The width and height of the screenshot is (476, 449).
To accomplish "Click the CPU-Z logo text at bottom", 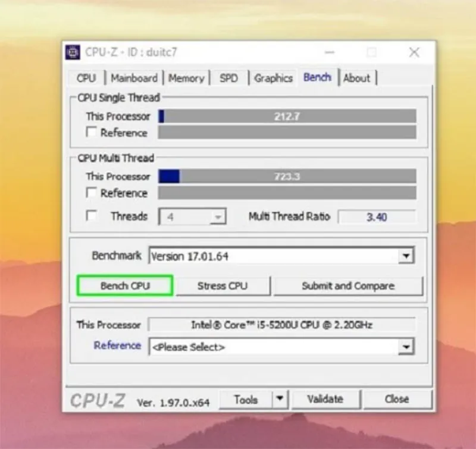I will [x=98, y=400].
